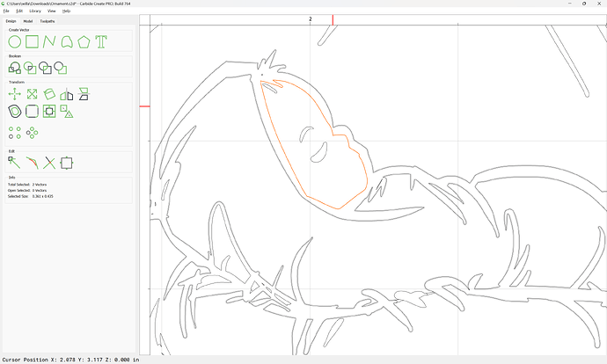
Task: Open the View menu
Action: [x=52, y=11]
